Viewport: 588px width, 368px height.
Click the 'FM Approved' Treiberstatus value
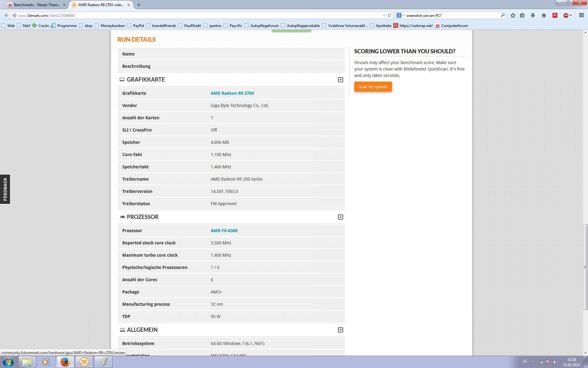pyautogui.click(x=223, y=204)
